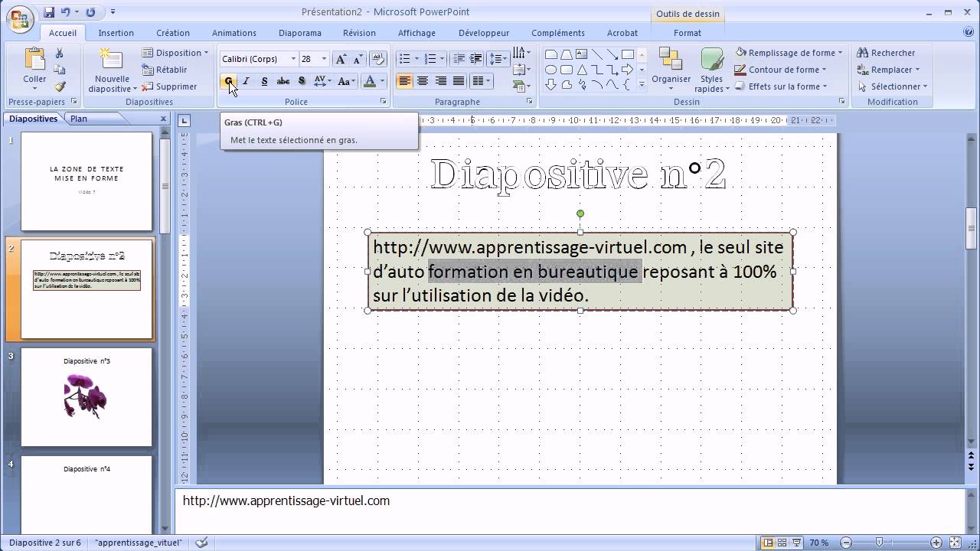
Task: Open the Disposition layout dropdown
Action: click(x=175, y=53)
